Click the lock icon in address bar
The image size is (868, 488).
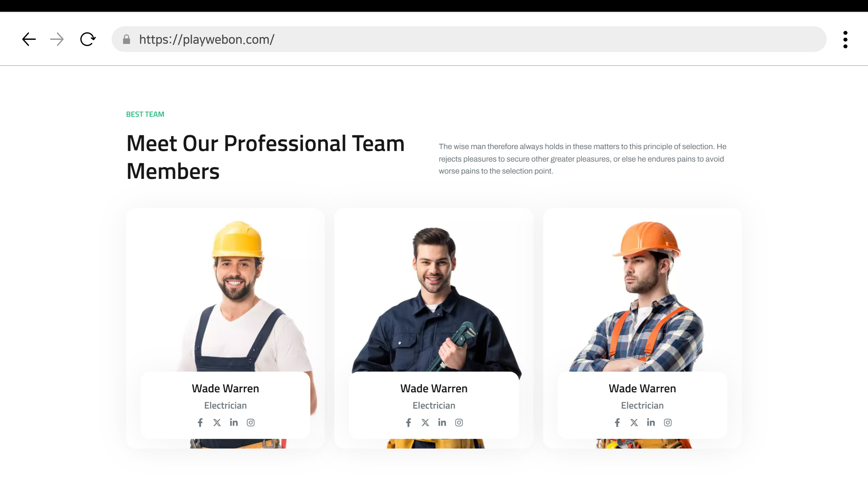[x=126, y=39]
